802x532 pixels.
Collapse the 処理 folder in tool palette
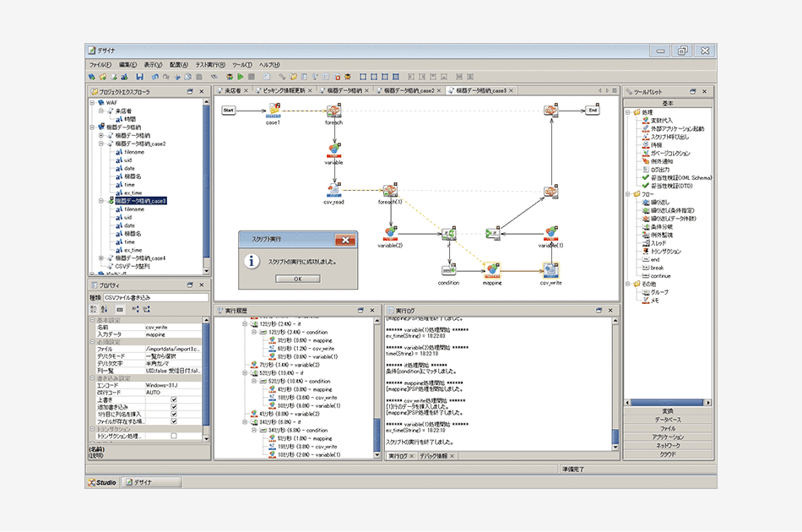(x=628, y=112)
